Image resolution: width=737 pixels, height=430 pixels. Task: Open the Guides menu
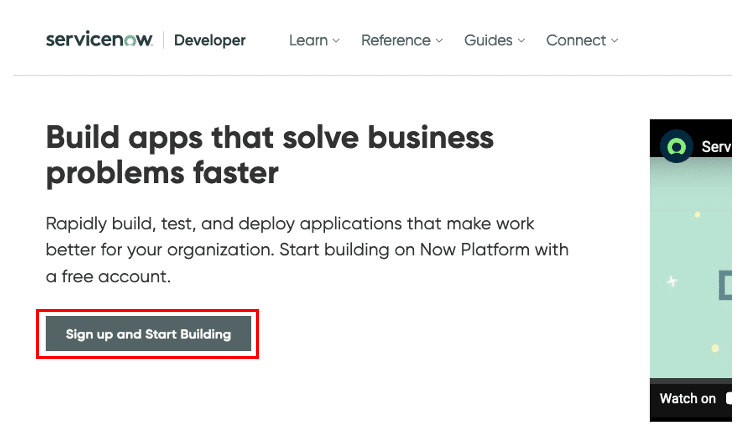click(494, 40)
